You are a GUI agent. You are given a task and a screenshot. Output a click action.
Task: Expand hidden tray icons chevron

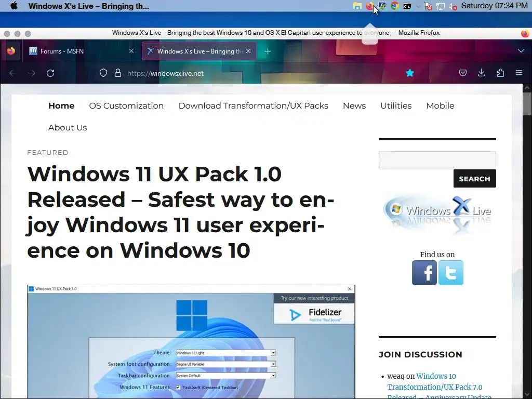(x=418, y=6)
